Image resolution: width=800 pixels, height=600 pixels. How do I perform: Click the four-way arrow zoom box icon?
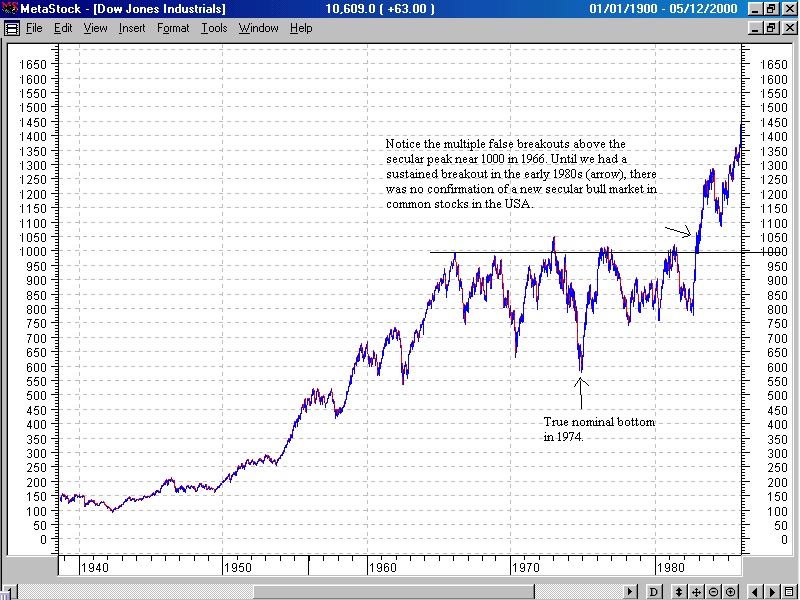point(696,592)
